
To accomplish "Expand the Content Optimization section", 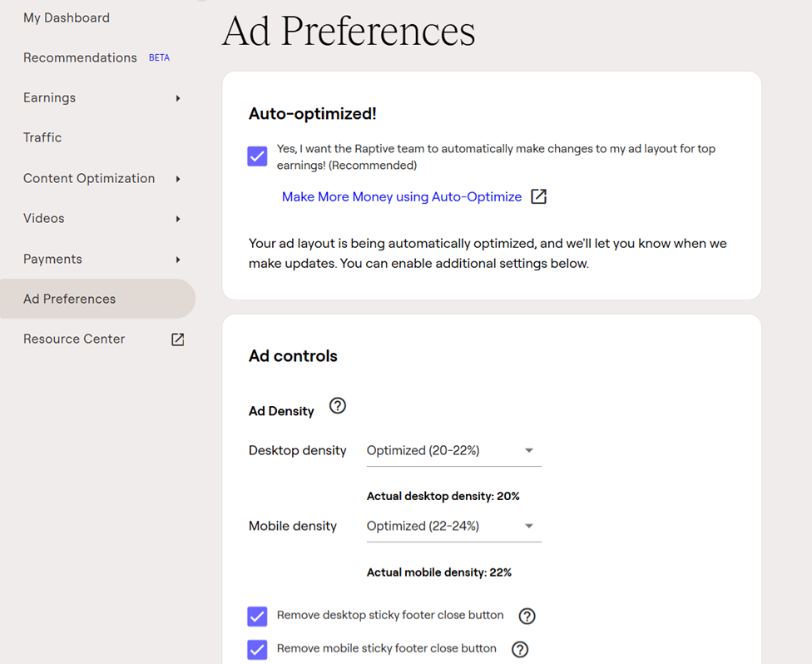I will tap(177, 178).
